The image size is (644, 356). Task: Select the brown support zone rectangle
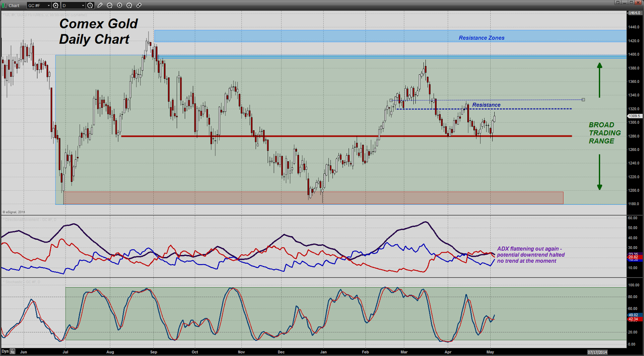[x=313, y=198]
